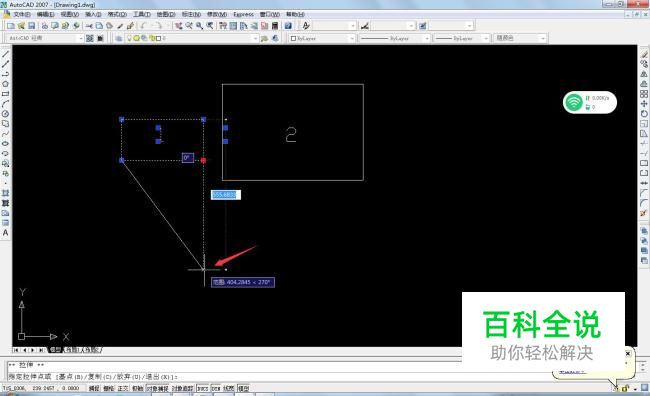Click the Plot (print) icon
The height and width of the screenshot is (396, 650).
[x=45, y=26]
